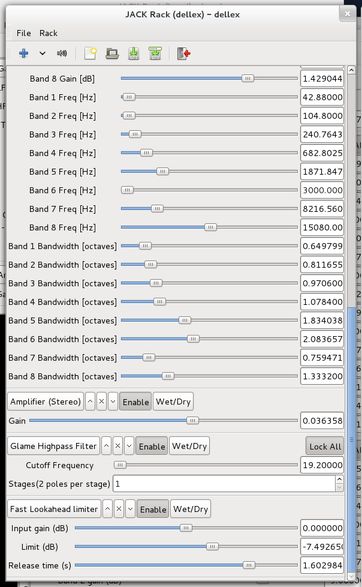Click the Cutoff Frequency value field

[x=322, y=465]
